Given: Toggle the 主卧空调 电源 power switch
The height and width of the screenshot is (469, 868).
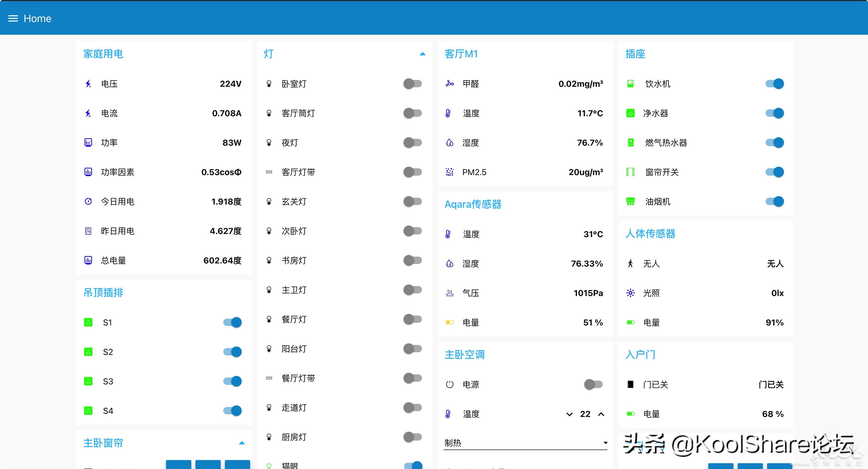Looking at the screenshot, I should (592, 384).
